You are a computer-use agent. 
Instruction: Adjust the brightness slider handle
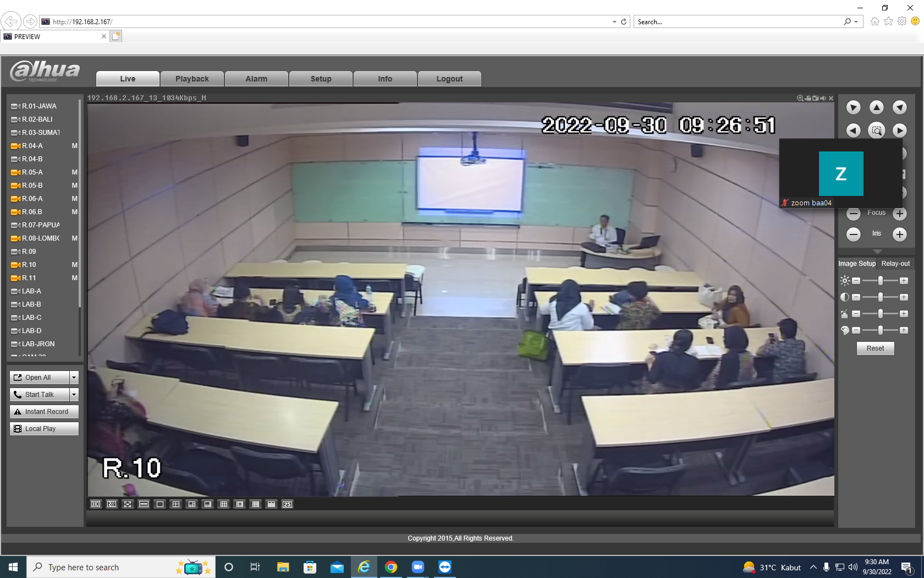click(881, 281)
